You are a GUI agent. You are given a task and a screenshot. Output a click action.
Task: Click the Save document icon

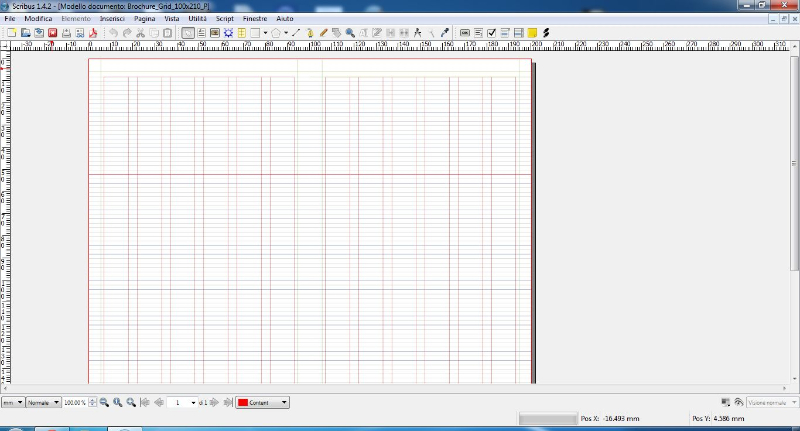[x=38, y=32]
